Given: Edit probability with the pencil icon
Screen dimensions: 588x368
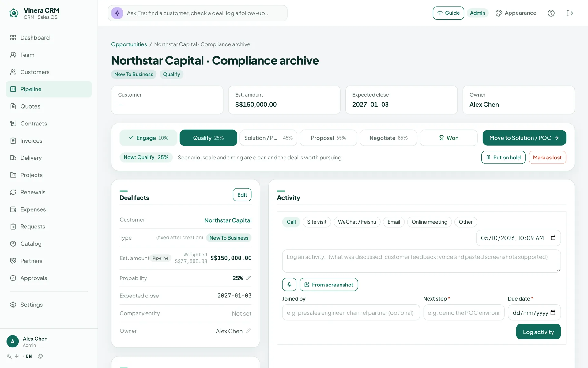Looking at the screenshot, I should (248, 278).
